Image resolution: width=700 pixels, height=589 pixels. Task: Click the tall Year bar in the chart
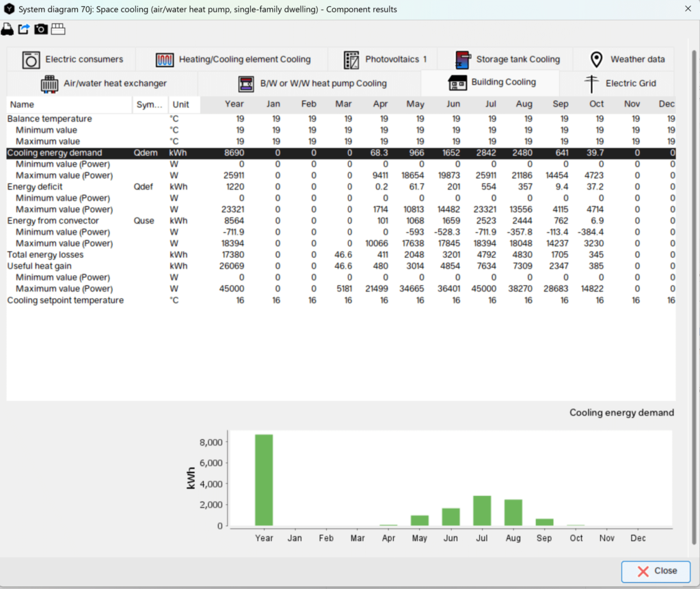coord(264,479)
